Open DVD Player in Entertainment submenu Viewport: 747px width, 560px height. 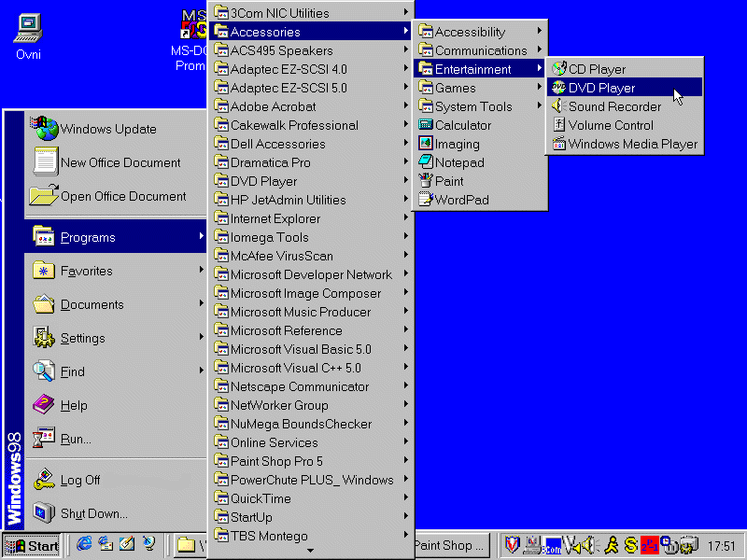tap(602, 88)
